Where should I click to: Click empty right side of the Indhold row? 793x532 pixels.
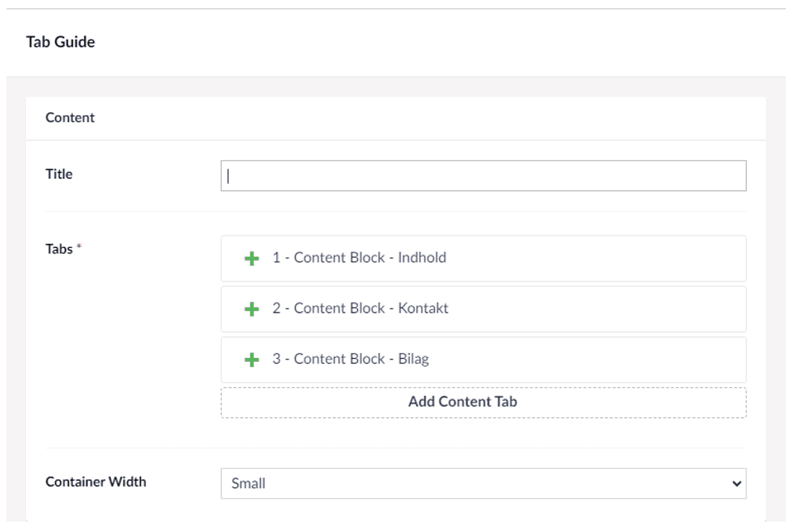tap(597, 258)
